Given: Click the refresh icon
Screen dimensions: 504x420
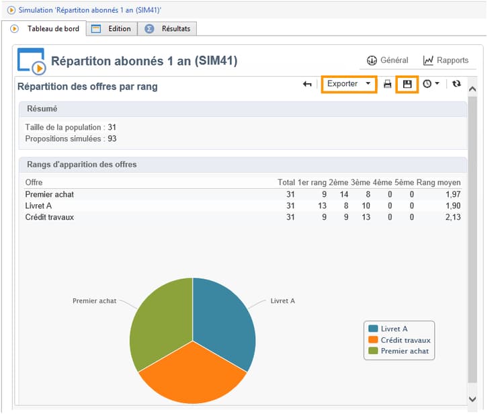Looking at the screenshot, I should [456, 83].
